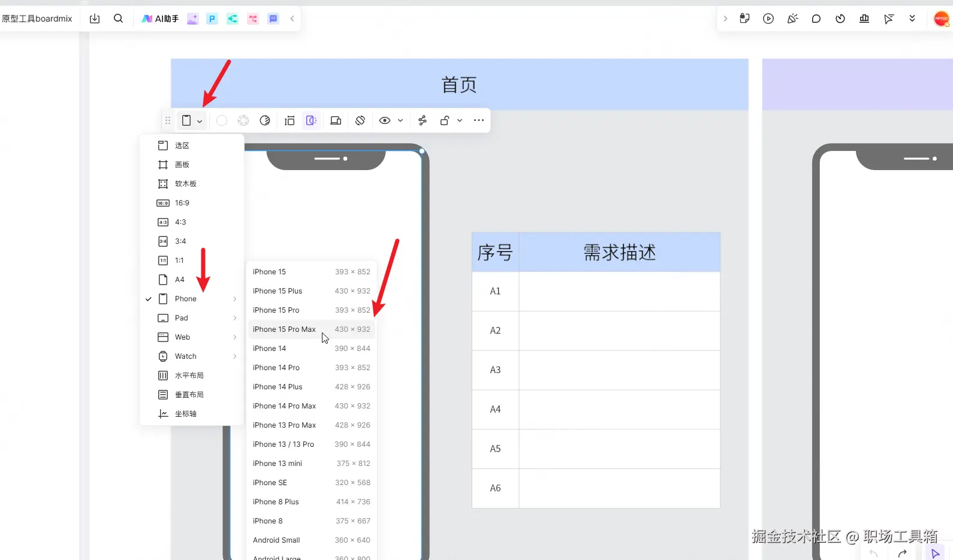
Task: Click the device mockup laptop-phone icon
Action: pyautogui.click(x=336, y=120)
